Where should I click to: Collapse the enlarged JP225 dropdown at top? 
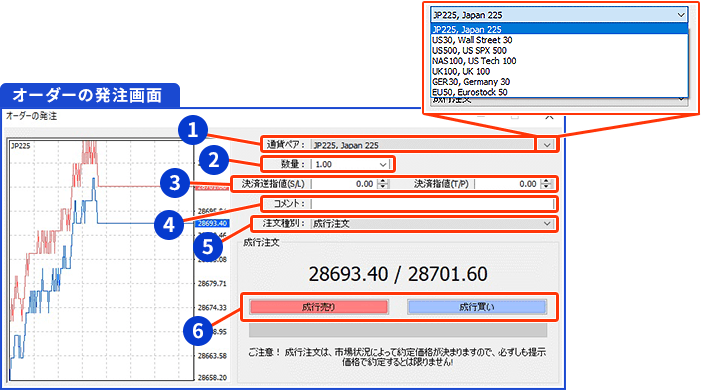(x=680, y=15)
